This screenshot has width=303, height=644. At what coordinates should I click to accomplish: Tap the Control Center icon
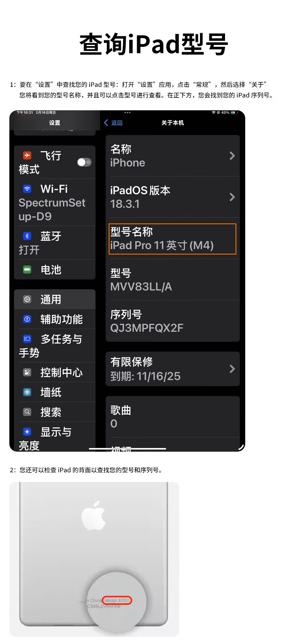click(27, 372)
